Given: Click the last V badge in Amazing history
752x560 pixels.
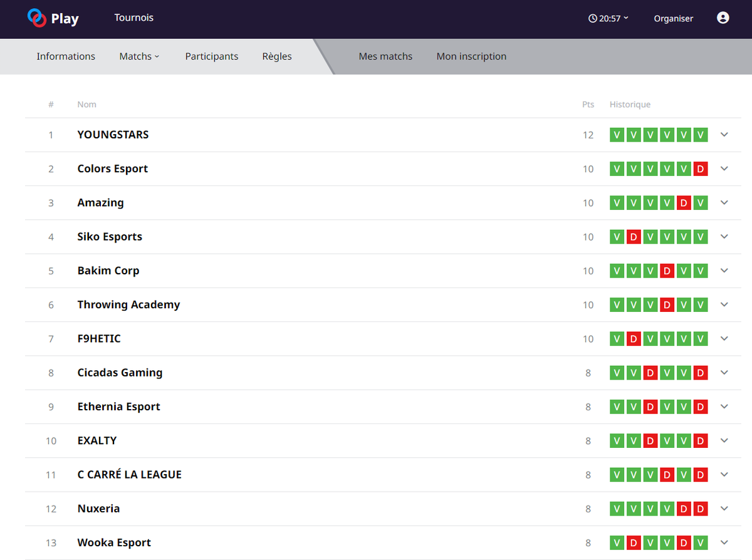Looking at the screenshot, I should tap(701, 202).
